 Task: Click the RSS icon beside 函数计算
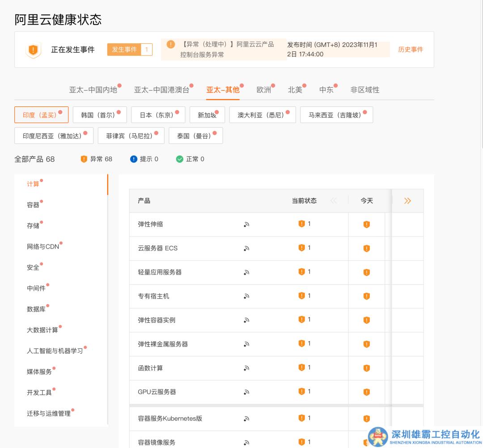pos(246,368)
